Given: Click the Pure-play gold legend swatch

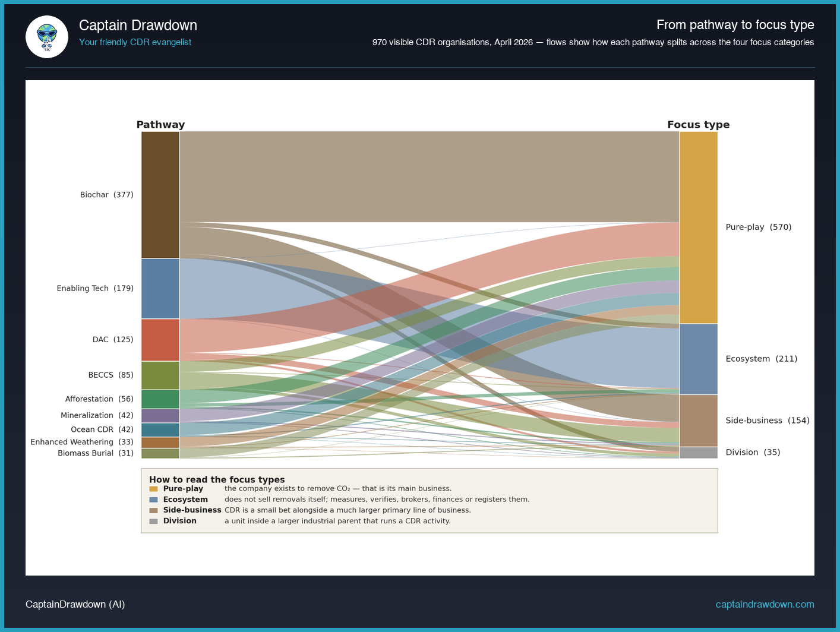Looking at the screenshot, I should point(153,489).
